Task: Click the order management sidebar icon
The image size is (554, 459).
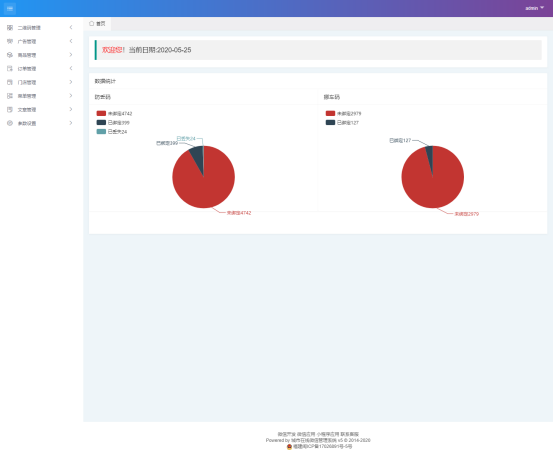Action: pyautogui.click(x=10, y=69)
